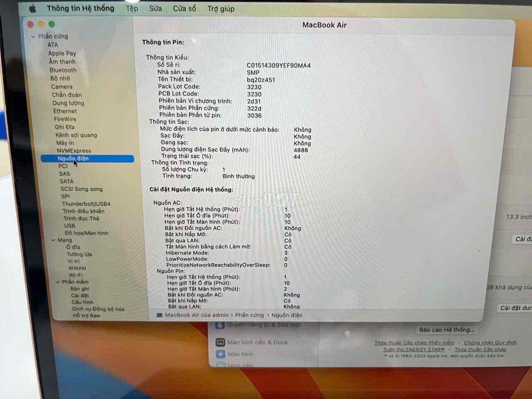Select ATA in the sidebar
532x399 pixels.
[x=53, y=45]
